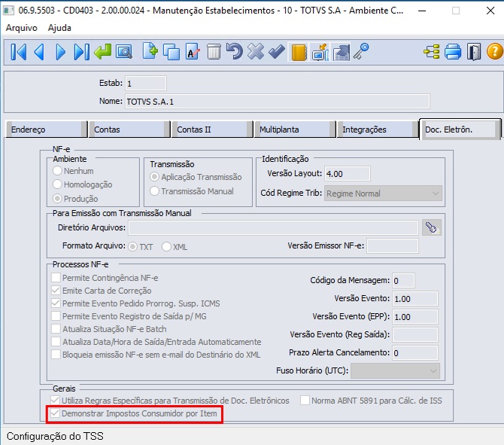Print with the printer icon
Image resolution: width=504 pixels, height=445 pixels.
coord(453,52)
